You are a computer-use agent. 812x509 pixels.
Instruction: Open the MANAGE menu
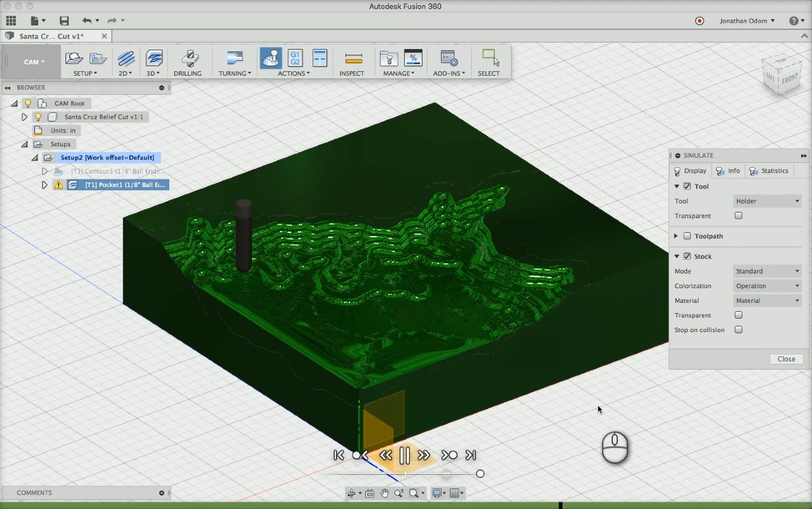click(x=399, y=73)
